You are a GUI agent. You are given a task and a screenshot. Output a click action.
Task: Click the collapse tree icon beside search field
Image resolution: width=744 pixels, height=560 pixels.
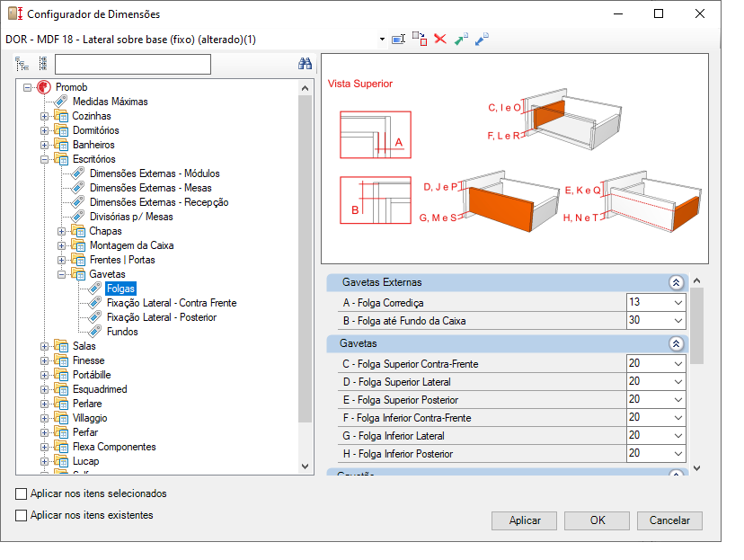coord(43,64)
